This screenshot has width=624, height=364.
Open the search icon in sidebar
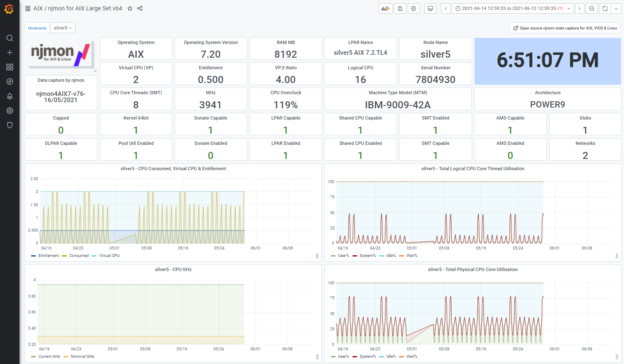click(x=10, y=38)
